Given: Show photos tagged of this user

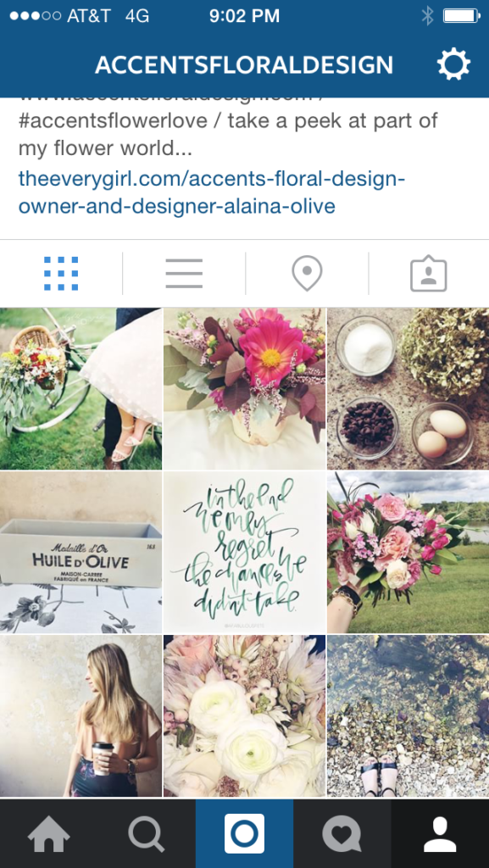Looking at the screenshot, I should (429, 274).
